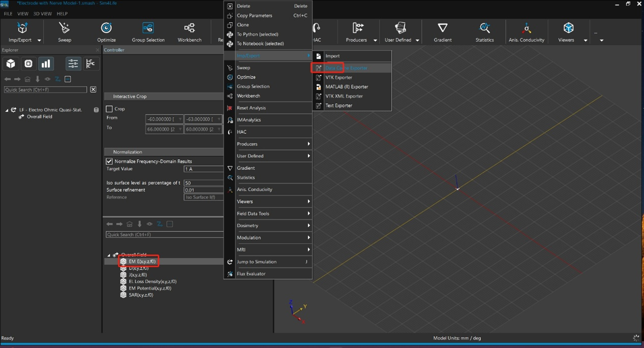
Task: Expand the Viewers toolbar dropdown arrow
Action: pos(586,40)
